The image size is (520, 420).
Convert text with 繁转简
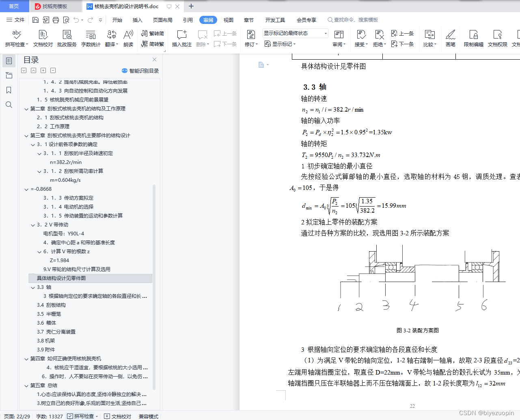tap(153, 34)
